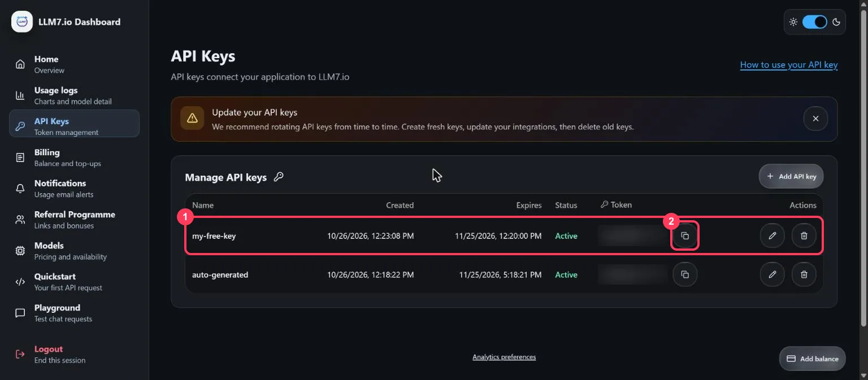Open Usage logs in sidebar
This screenshot has width=868, height=380.
coord(74,95)
